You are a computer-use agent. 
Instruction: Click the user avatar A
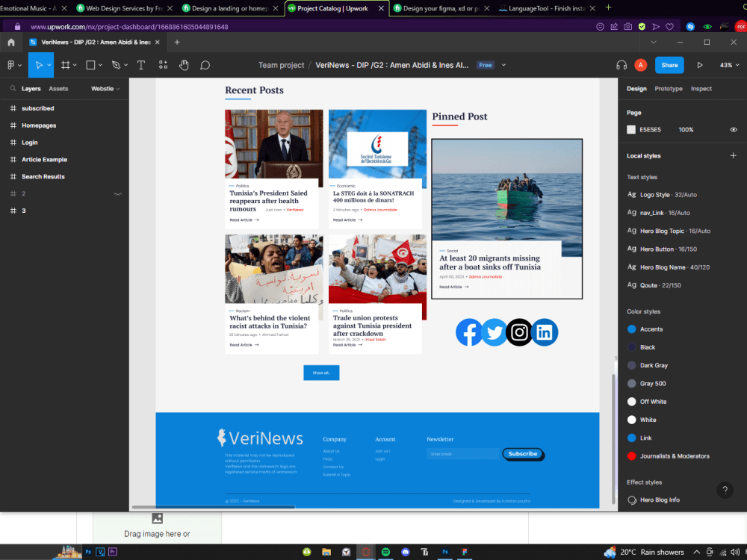[641, 65]
